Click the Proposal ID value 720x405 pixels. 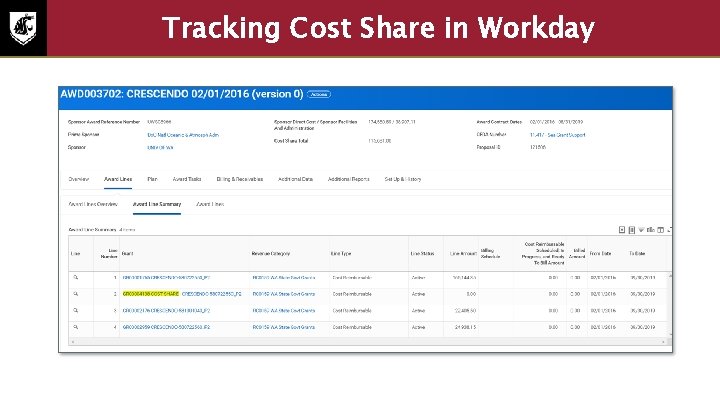pos(538,147)
